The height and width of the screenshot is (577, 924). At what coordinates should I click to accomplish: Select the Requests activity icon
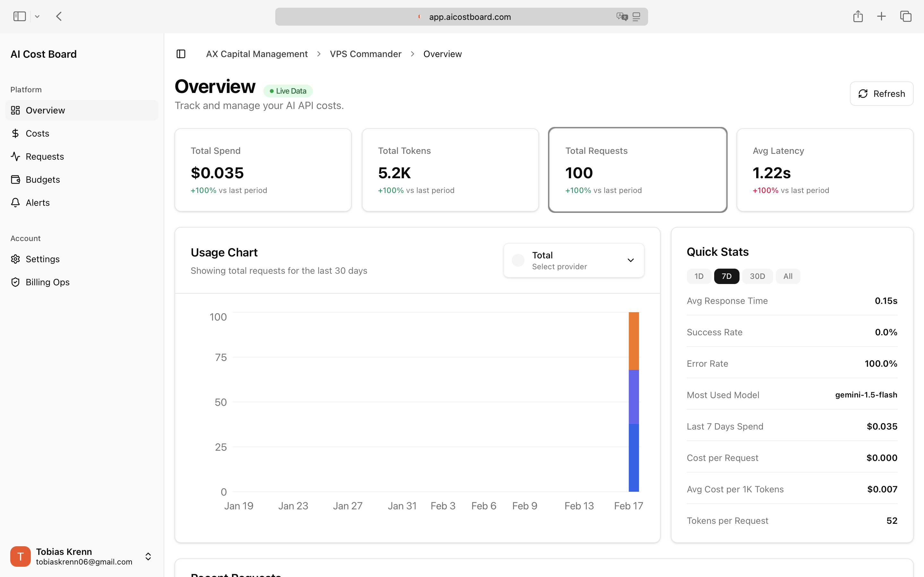(x=16, y=156)
